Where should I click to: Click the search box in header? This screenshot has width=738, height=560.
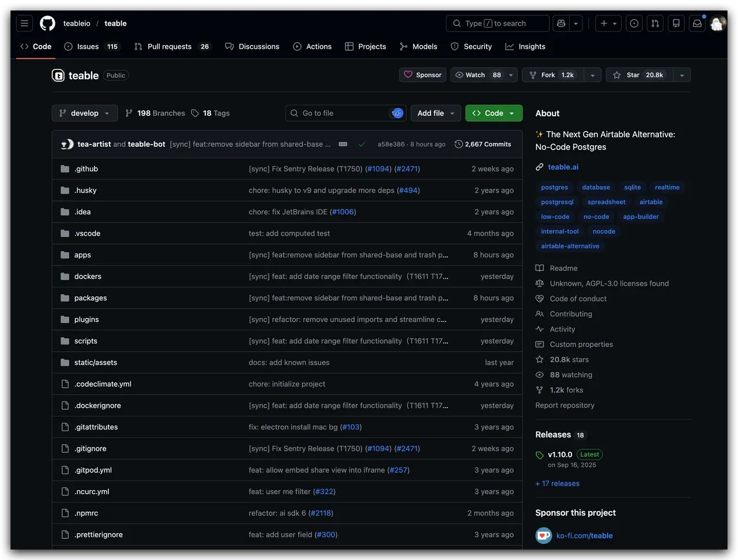[497, 24]
